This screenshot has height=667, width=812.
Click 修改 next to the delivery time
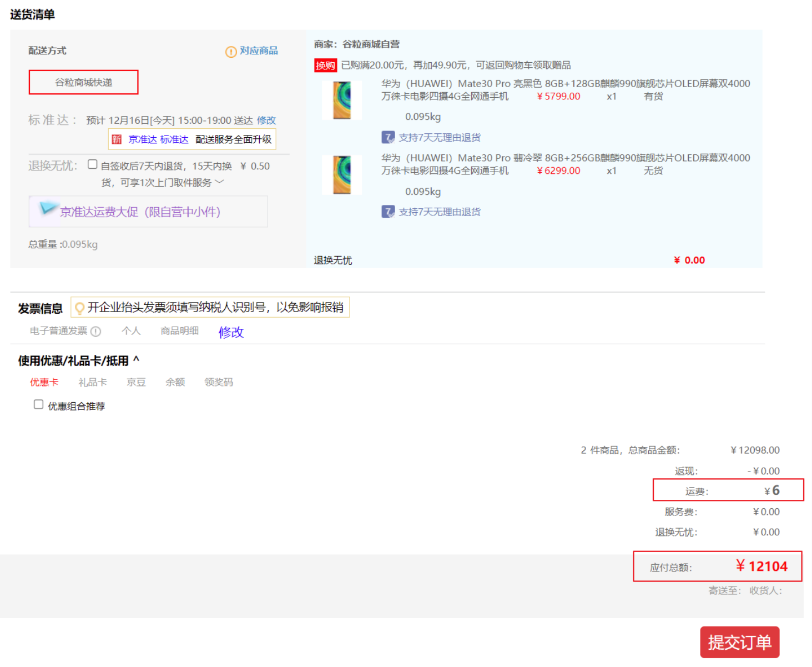[266, 121]
